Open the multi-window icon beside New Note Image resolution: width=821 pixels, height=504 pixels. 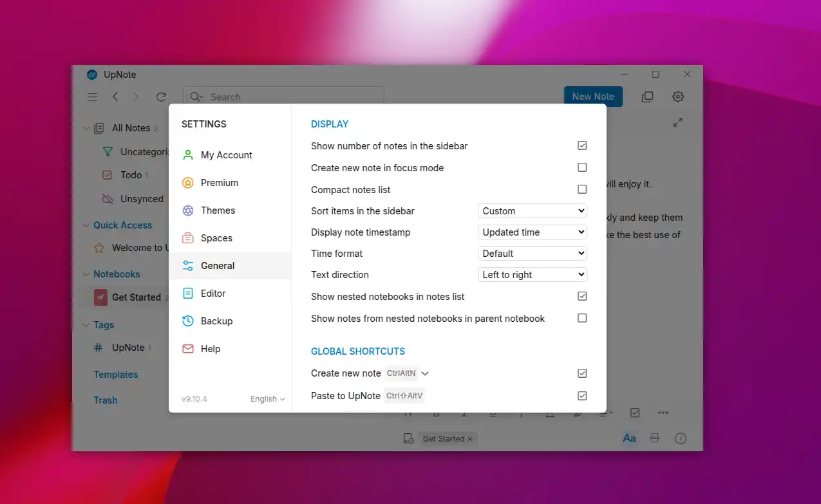(x=647, y=97)
